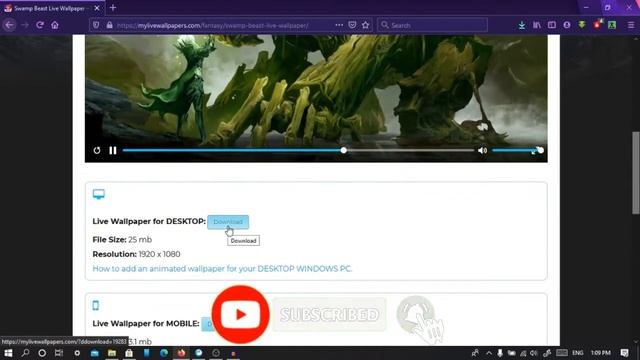Switch to Firefox on the taskbar
The height and width of the screenshot is (360, 640).
pos(181,353)
